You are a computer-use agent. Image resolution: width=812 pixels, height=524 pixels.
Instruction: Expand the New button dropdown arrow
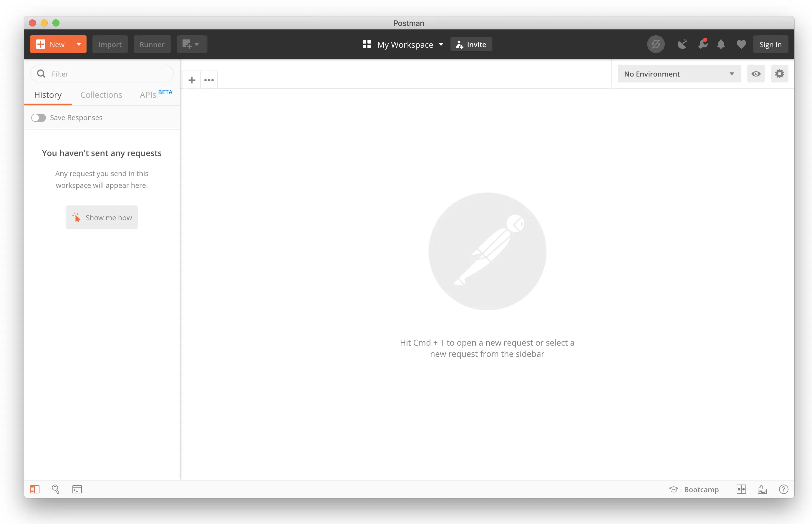click(x=78, y=44)
